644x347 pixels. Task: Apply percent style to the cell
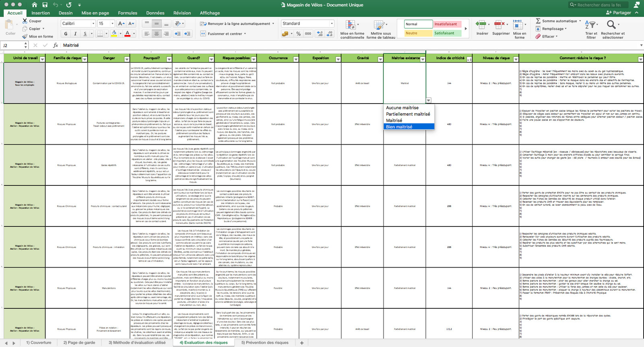coord(298,34)
